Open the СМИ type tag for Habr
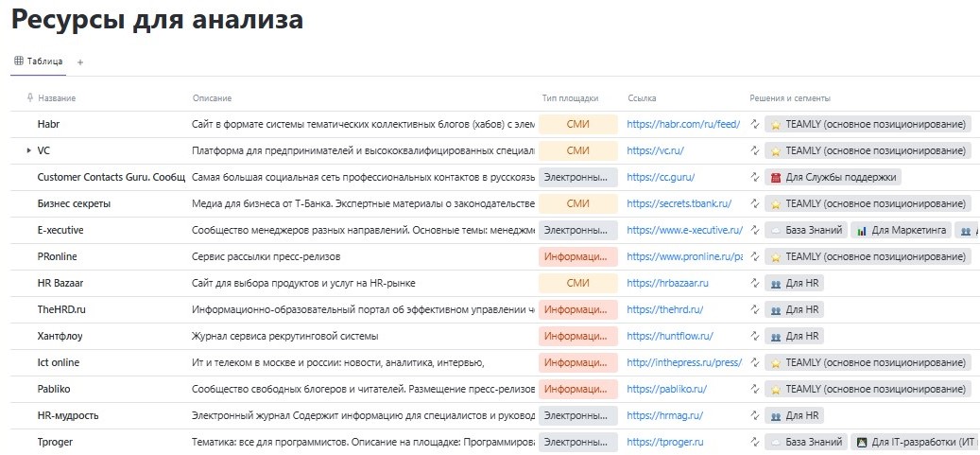 point(577,125)
